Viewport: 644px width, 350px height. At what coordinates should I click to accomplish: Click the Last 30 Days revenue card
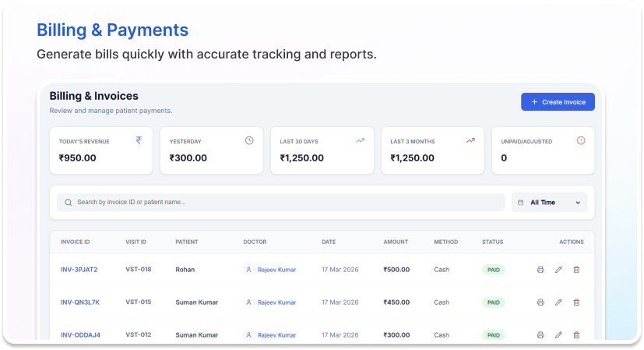pyautogui.click(x=322, y=150)
